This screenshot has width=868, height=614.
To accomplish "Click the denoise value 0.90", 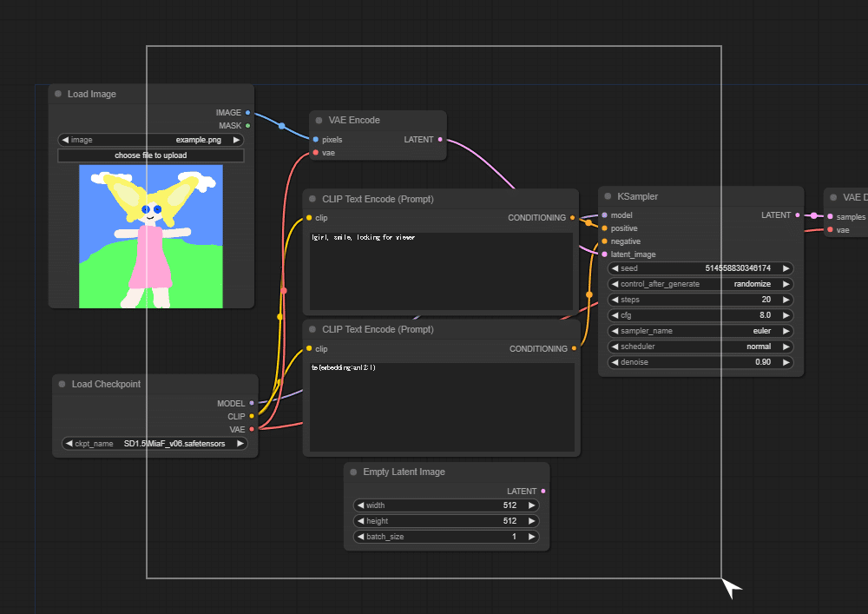I will click(x=763, y=362).
